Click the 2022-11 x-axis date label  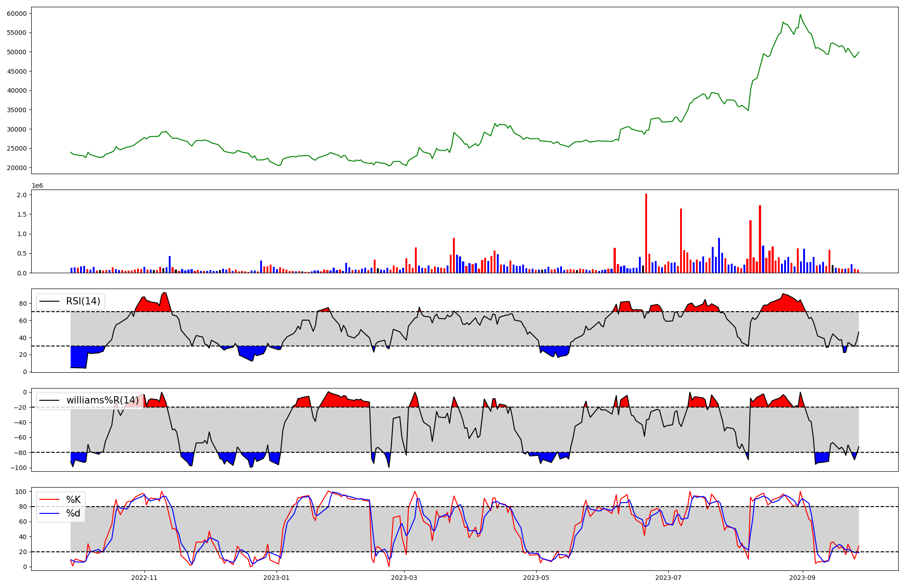click(x=144, y=578)
